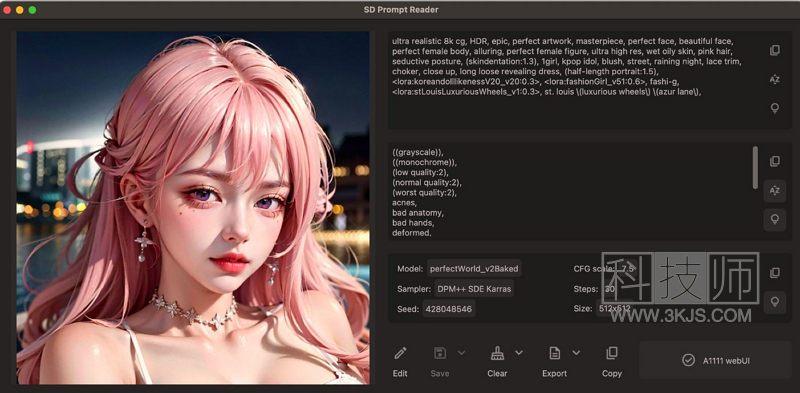Click the "Steps:" label

click(585, 289)
